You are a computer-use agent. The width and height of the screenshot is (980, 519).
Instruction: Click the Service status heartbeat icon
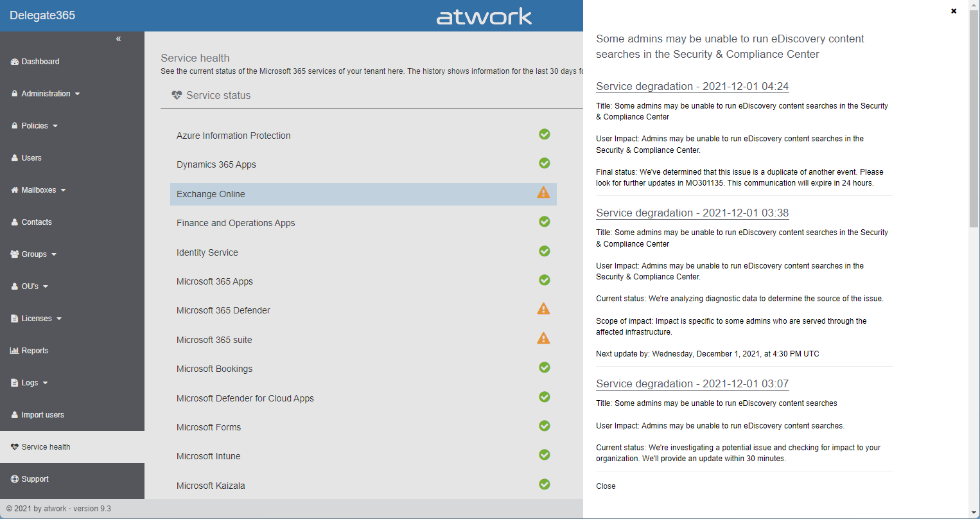point(177,95)
